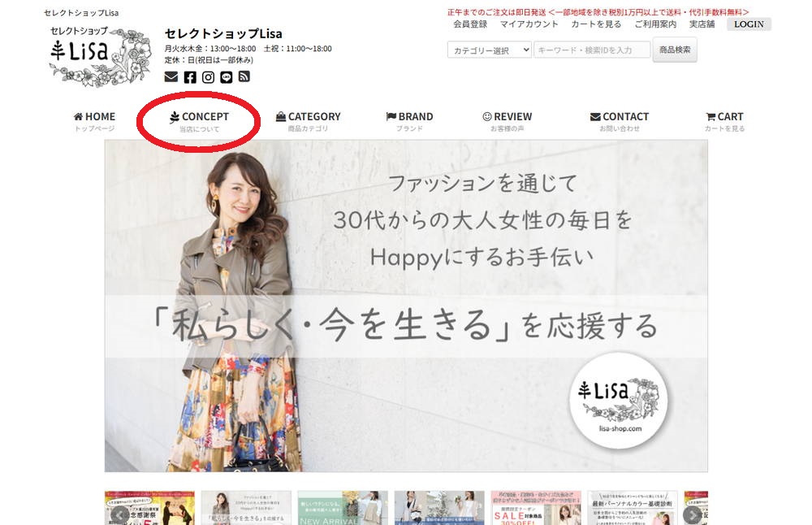Focus the keyword search input field

click(592, 50)
